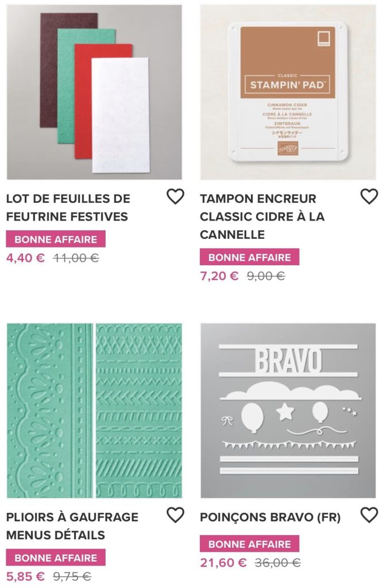View the Bravo dies product image

pyautogui.click(x=288, y=411)
